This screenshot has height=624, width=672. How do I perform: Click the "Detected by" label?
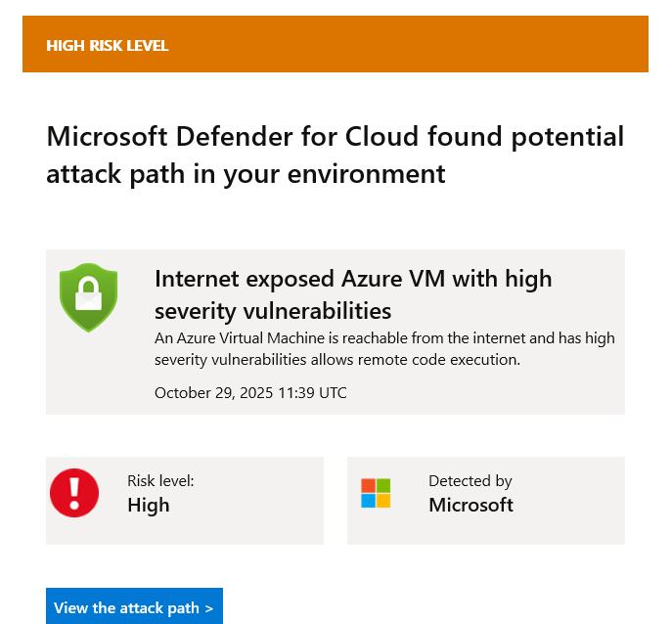click(x=470, y=481)
